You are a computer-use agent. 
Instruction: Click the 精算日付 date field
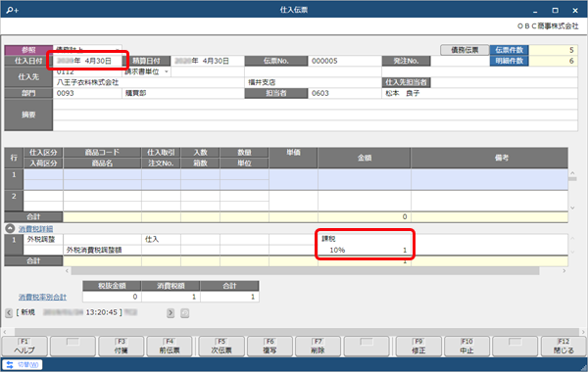pos(208,61)
